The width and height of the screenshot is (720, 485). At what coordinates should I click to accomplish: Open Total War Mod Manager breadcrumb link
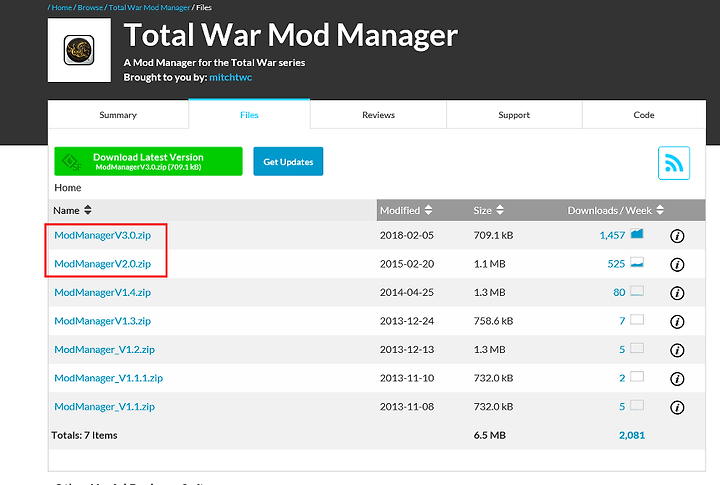(149, 7)
